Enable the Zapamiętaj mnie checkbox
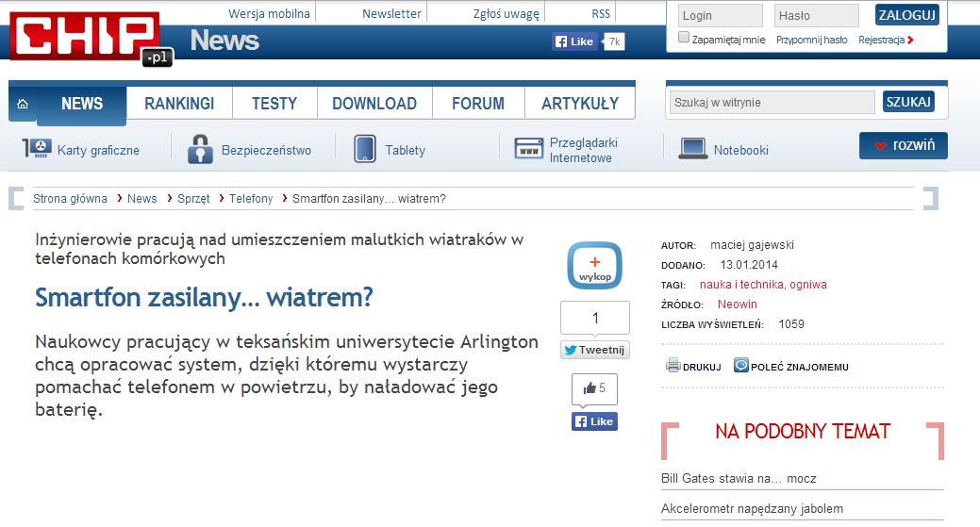This screenshot has height=527, width=980. pyautogui.click(x=684, y=39)
